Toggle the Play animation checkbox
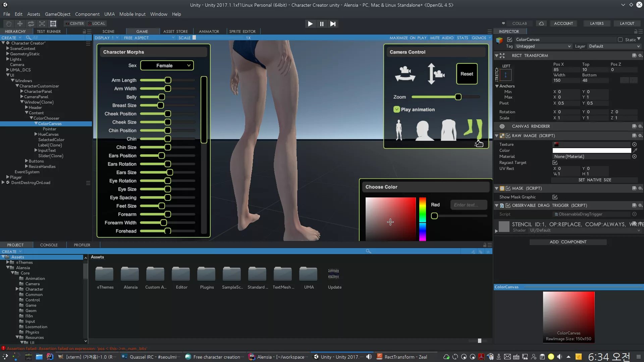Screen dimensions: 644x362 [x=397, y=109]
